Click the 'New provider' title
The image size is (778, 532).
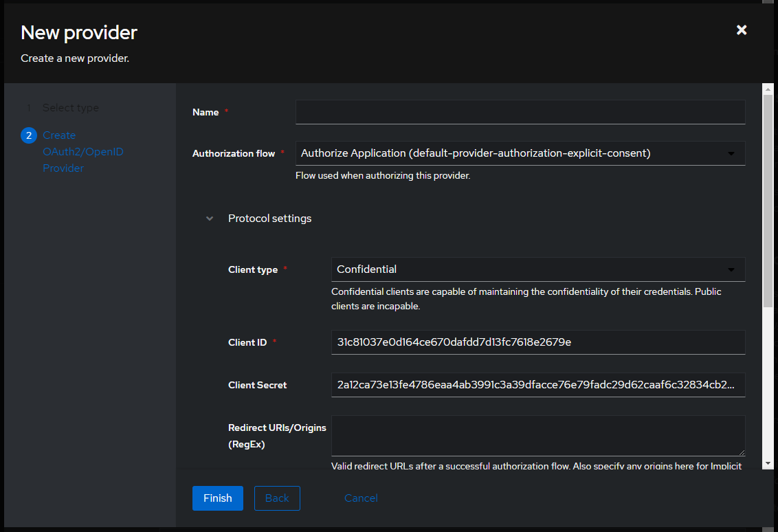tap(79, 33)
